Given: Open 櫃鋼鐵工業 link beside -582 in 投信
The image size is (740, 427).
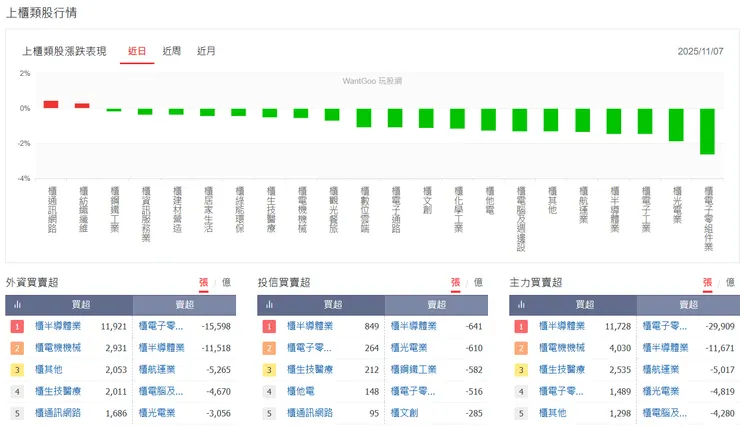Looking at the screenshot, I should click(413, 369).
